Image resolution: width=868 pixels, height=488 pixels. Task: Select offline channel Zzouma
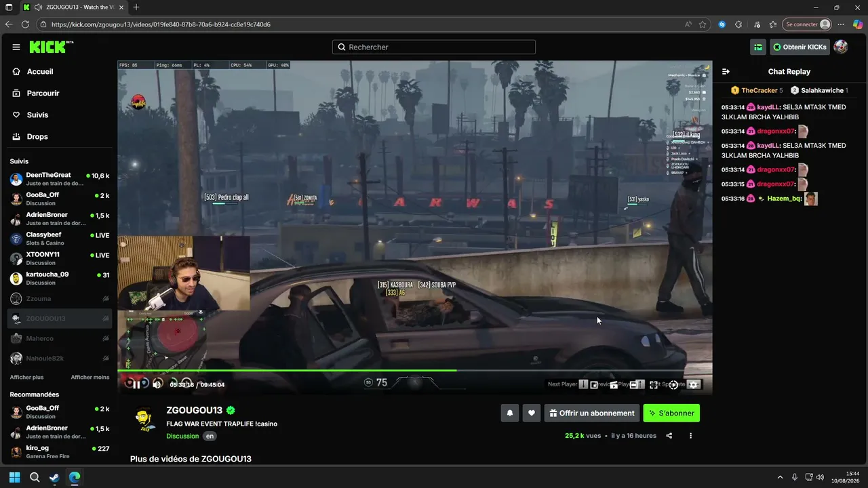click(60, 298)
